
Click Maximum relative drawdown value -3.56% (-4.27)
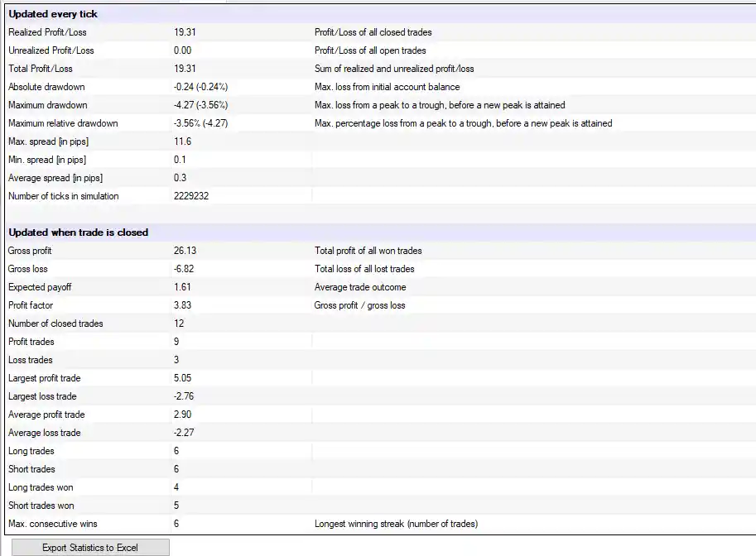point(200,123)
